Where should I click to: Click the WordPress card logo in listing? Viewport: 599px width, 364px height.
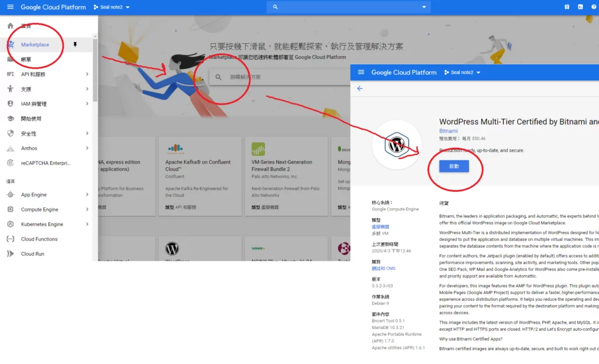pyautogui.click(x=172, y=248)
